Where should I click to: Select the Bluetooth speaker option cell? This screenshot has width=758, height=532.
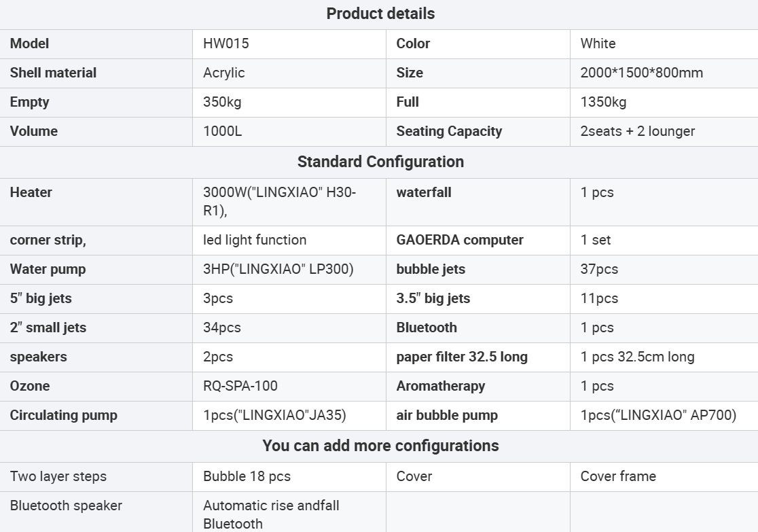(x=66, y=506)
